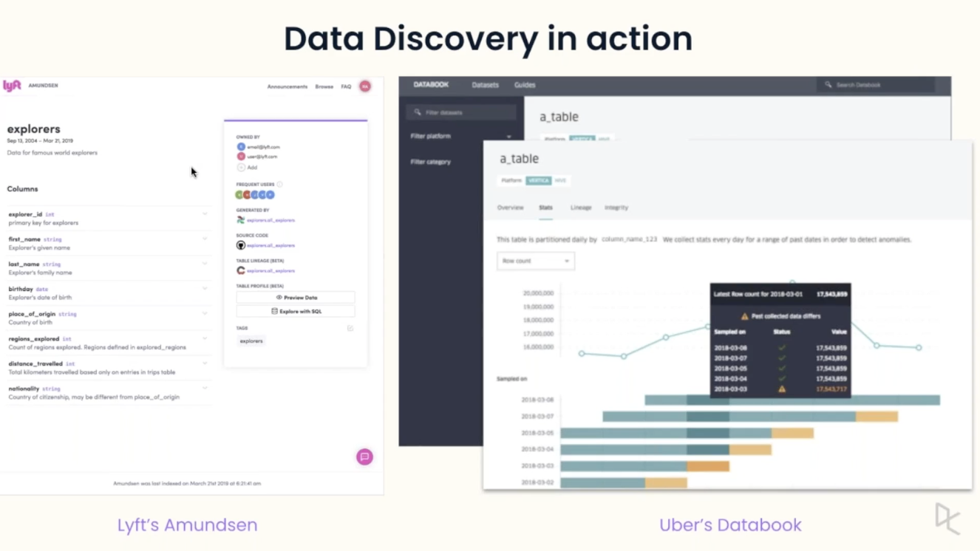
Task: Click the Explore with SQL button
Action: [296, 312]
